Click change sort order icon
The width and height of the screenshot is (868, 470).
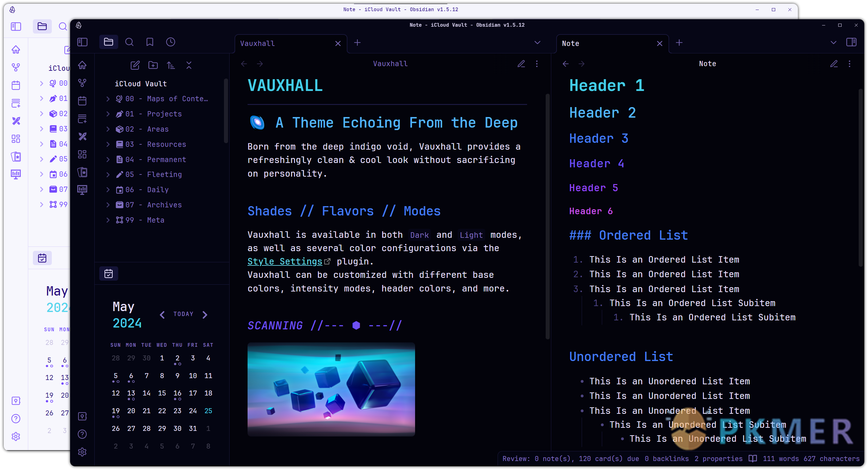[x=171, y=65]
